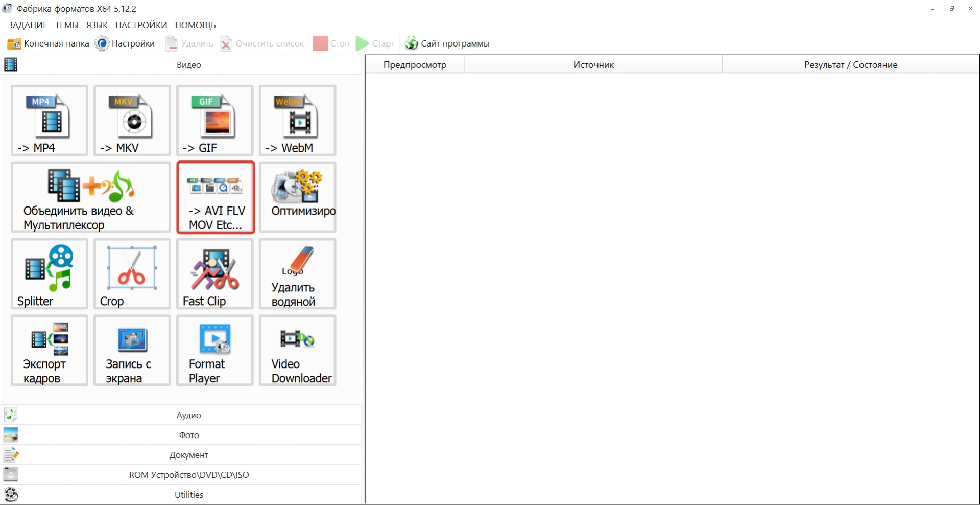Expand the ROM Устройство\DVD\CD\ISO section

pyautogui.click(x=188, y=475)
